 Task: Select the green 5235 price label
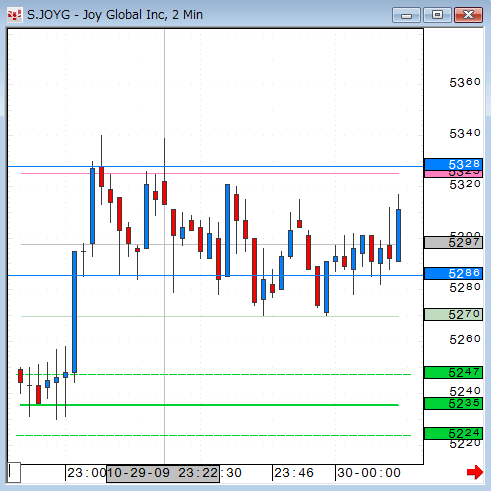pyautogui.click(x=453, y=403)
